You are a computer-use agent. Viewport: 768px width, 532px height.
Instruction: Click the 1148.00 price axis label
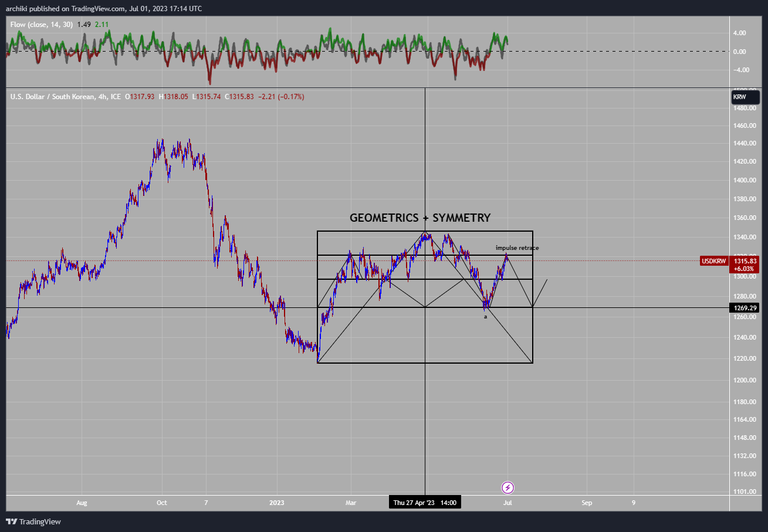[x=743, y=438]
